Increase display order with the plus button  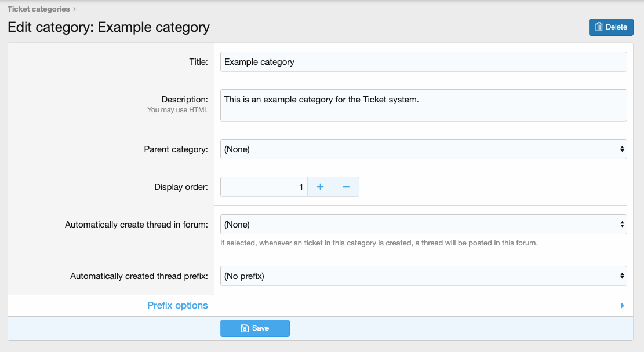click(320, 187)
